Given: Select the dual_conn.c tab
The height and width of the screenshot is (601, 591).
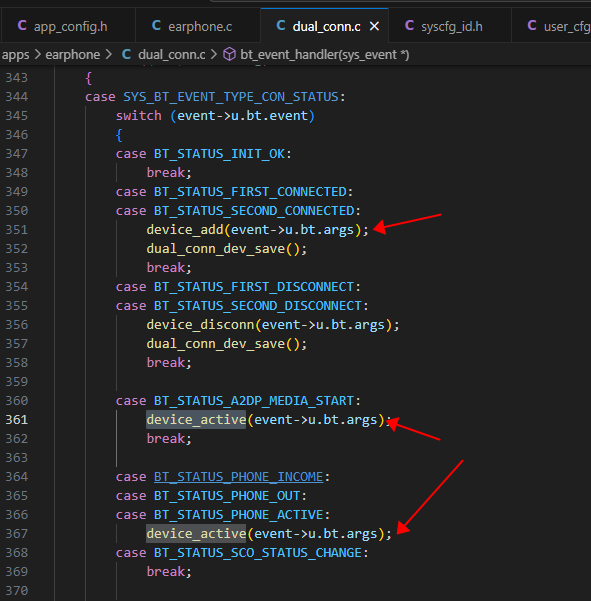Looking at the screenshot, I should [x=326, y=26].
